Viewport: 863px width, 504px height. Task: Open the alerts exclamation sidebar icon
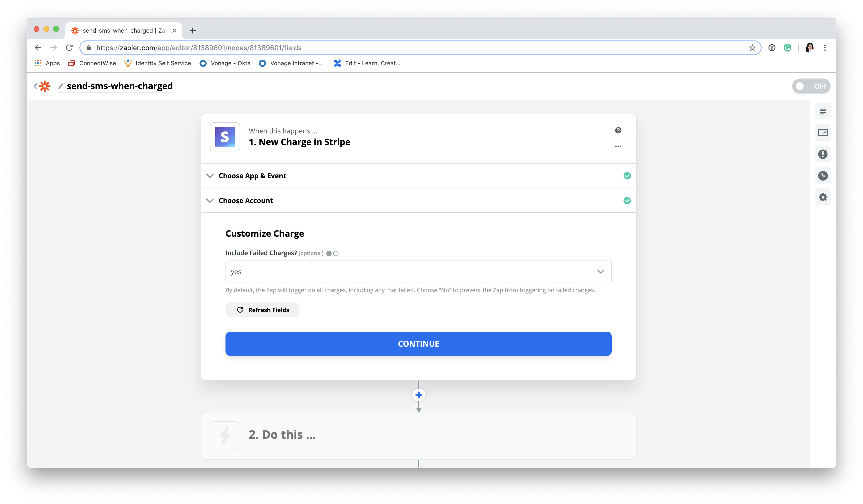click(823, 154)
